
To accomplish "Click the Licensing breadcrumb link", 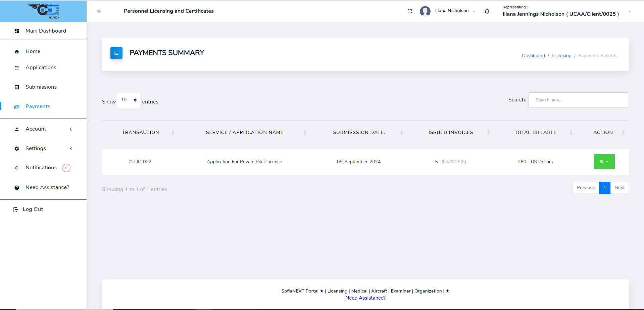I will coord(561,56).
